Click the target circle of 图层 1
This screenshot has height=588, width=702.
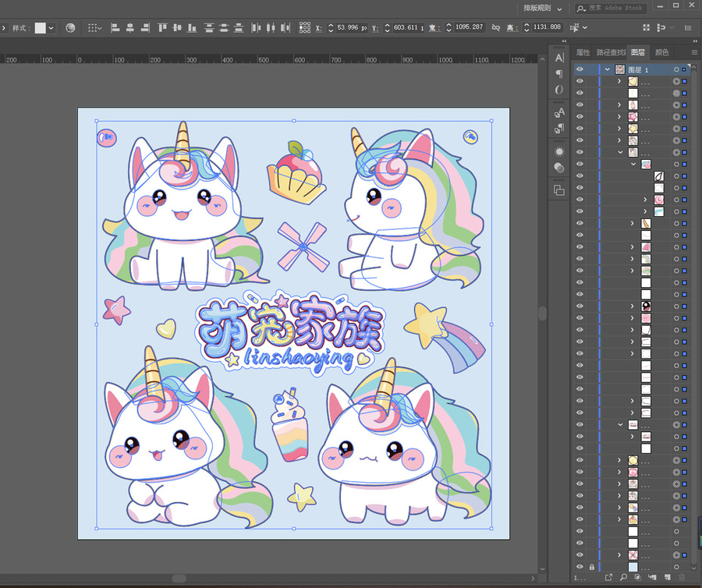pyautogui.click(x=676, y=69)
